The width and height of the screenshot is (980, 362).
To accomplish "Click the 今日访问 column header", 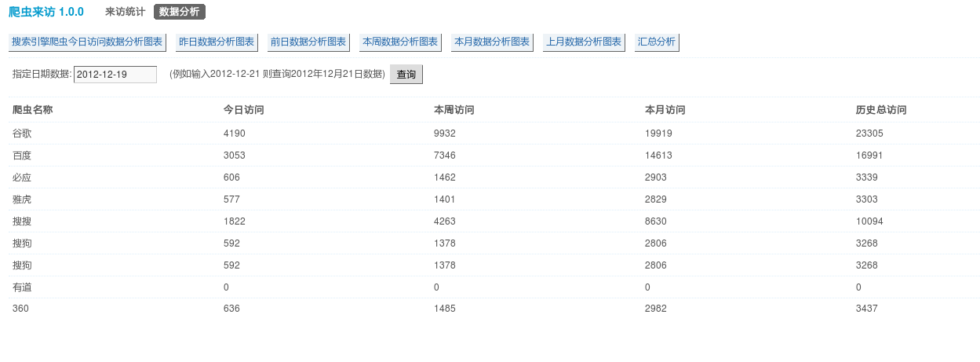I will (x=243, y=110).
